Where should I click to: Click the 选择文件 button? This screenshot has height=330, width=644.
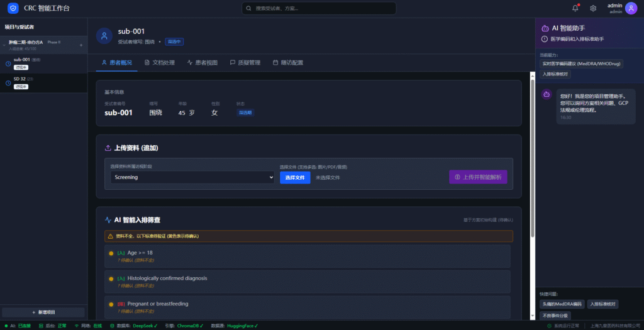click(x=294, y=178)
